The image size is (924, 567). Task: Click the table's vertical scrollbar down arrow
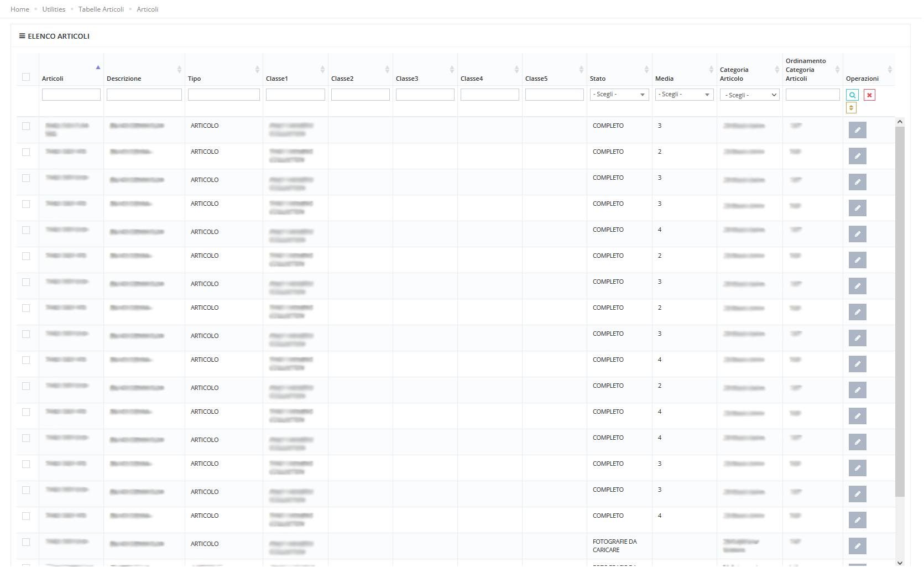900,563
